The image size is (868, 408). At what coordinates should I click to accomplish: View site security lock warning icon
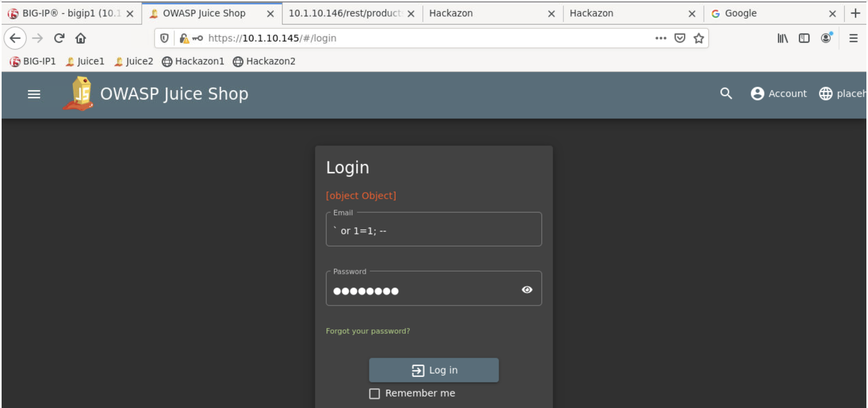(x=184, y=38)
